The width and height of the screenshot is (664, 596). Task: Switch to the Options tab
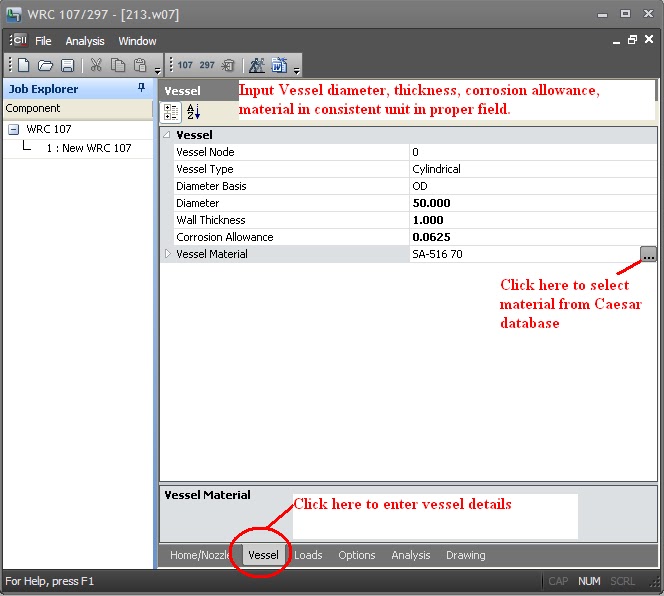[x=357, y=555]
